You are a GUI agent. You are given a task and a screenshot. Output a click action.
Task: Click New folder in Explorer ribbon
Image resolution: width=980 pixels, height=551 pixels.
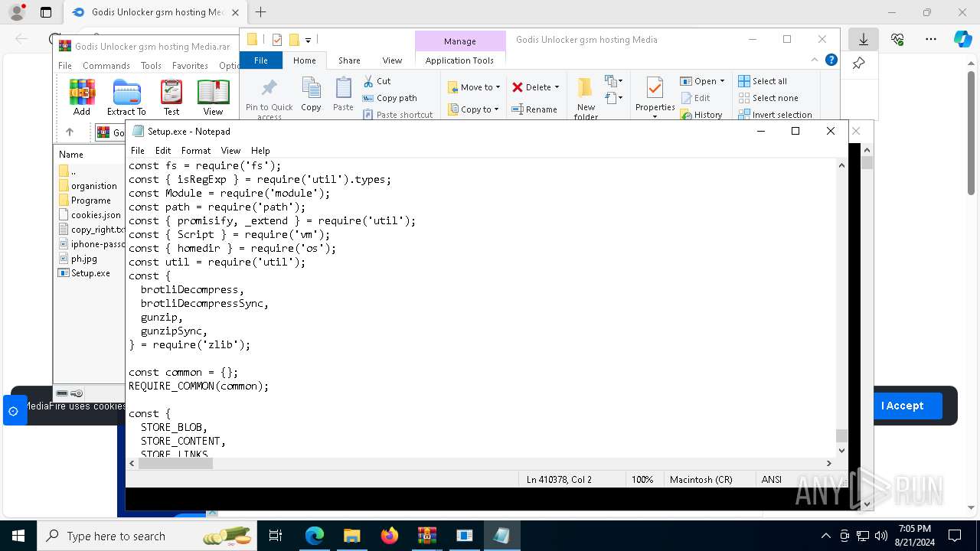point(586,99)
